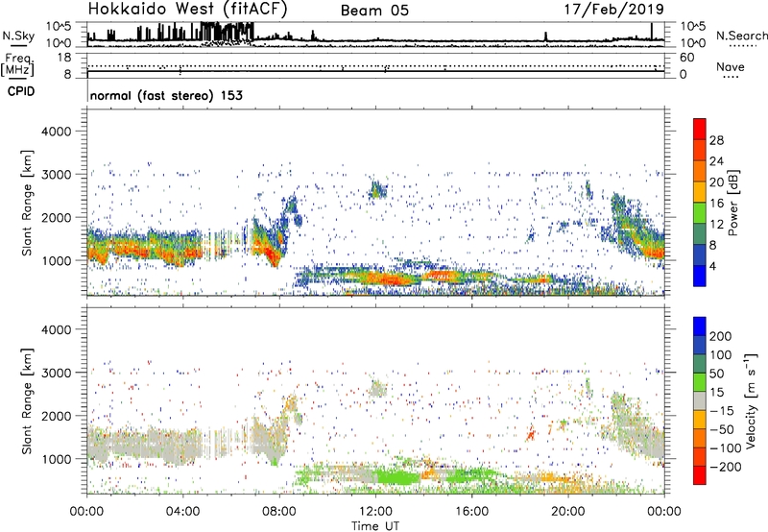Viewport: 768px width, 532px height.
Task: Click the 'Hokkaido West (fitACF)' title
Action: click(187, 10)
